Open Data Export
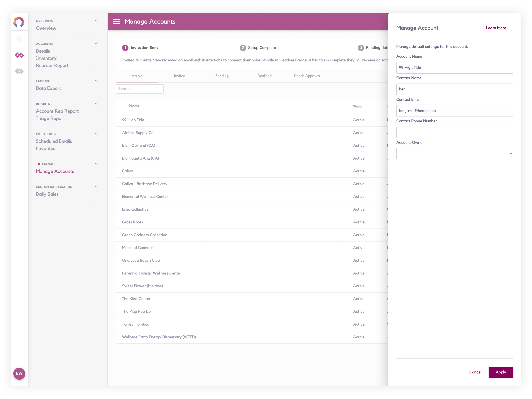This screenshot has height=399, width=532. coord(48,88)
